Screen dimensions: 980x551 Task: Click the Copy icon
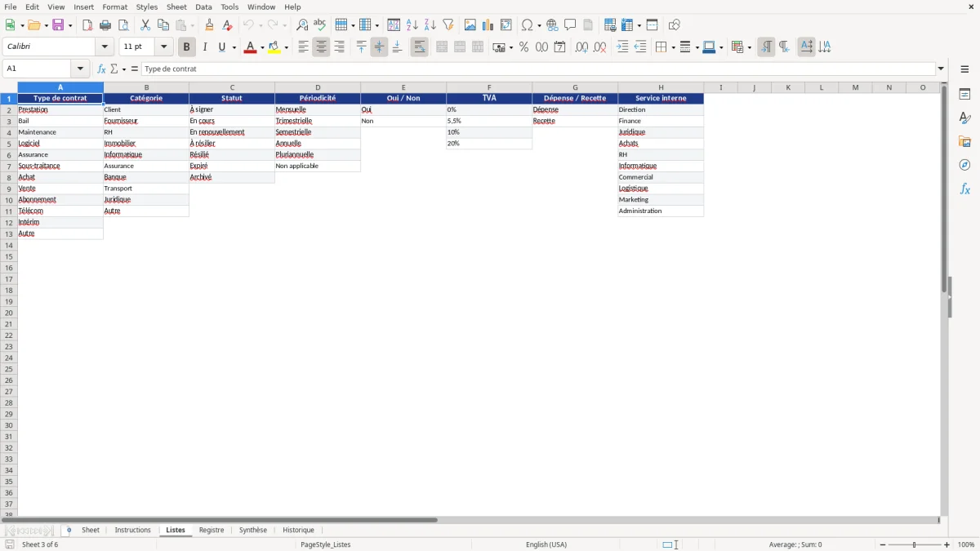point(163,24)
